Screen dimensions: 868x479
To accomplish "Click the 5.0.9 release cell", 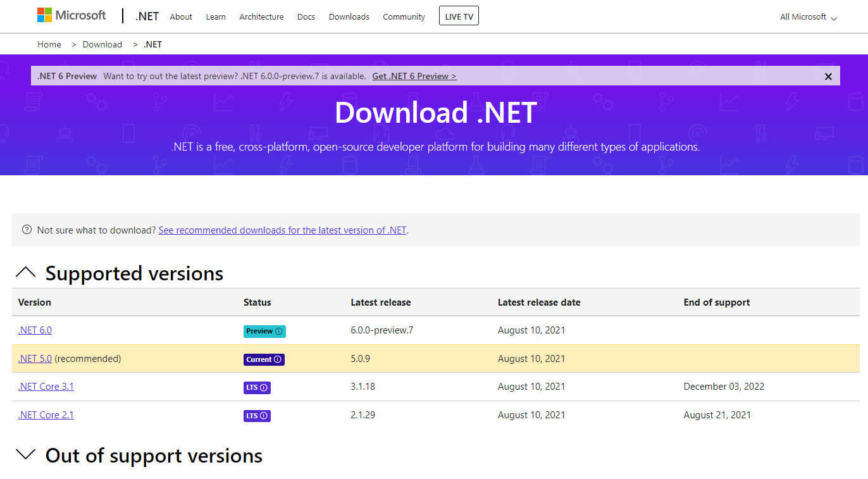I will [x=361, y=359].
